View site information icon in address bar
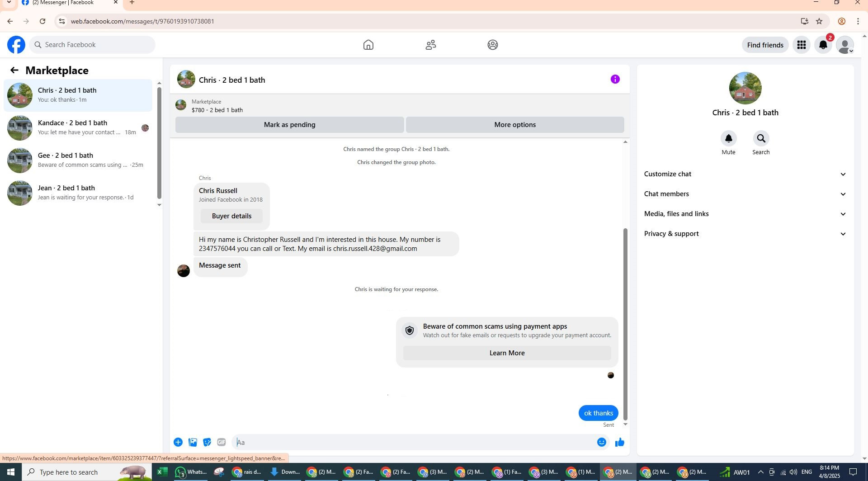This screenshot has height=481, width=868. coord(62,21)
